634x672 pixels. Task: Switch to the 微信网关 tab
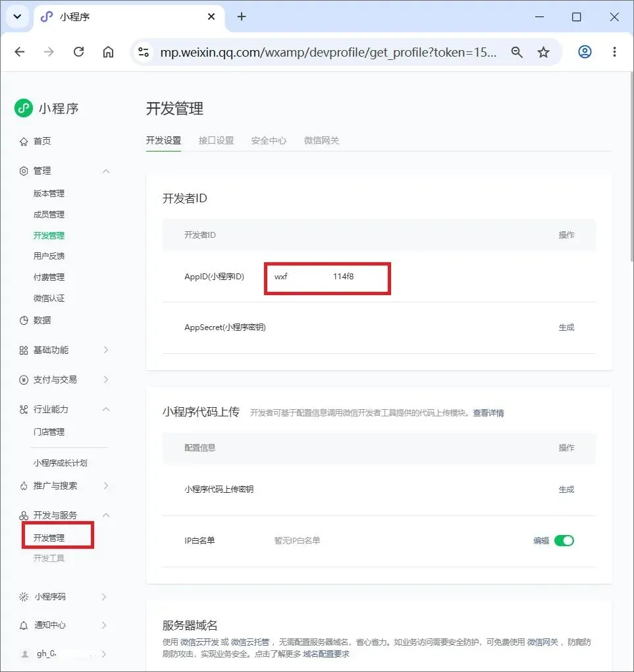click(321, 140)
